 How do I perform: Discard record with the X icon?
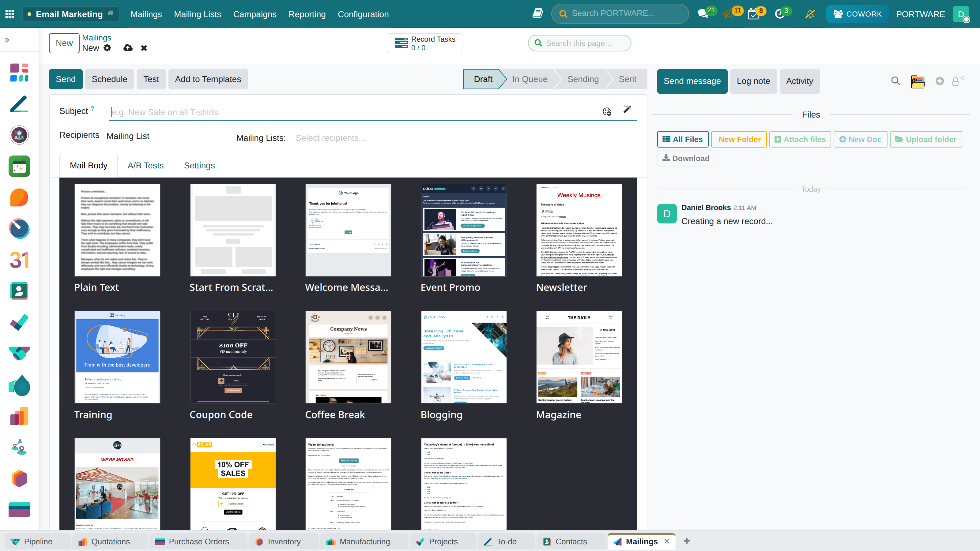144,48
